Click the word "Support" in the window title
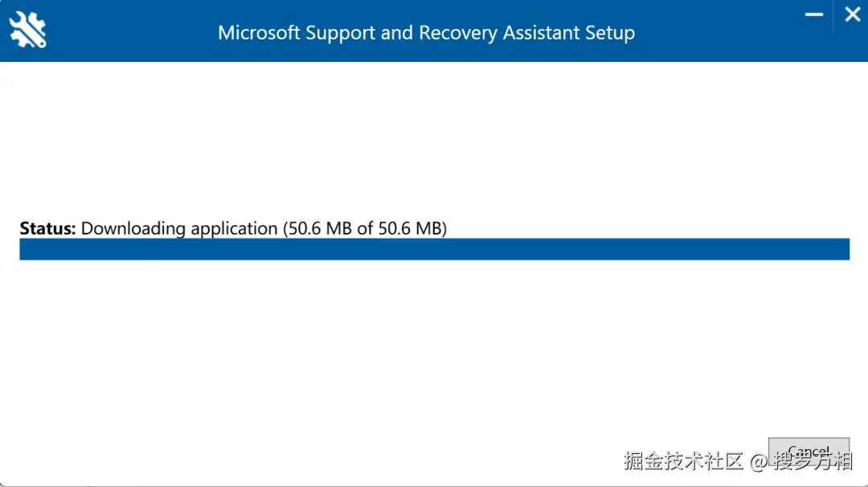 pos(340,33)
